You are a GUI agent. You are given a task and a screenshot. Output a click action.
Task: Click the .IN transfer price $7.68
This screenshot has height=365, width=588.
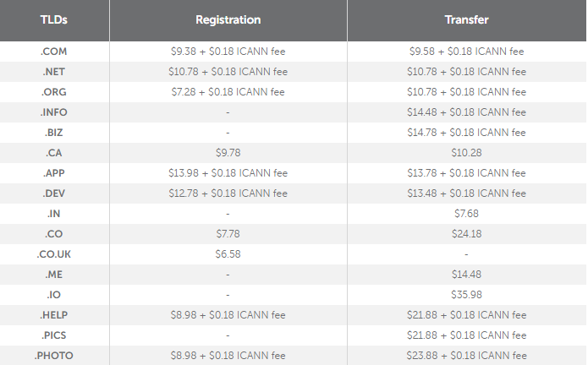pos(466,214)
